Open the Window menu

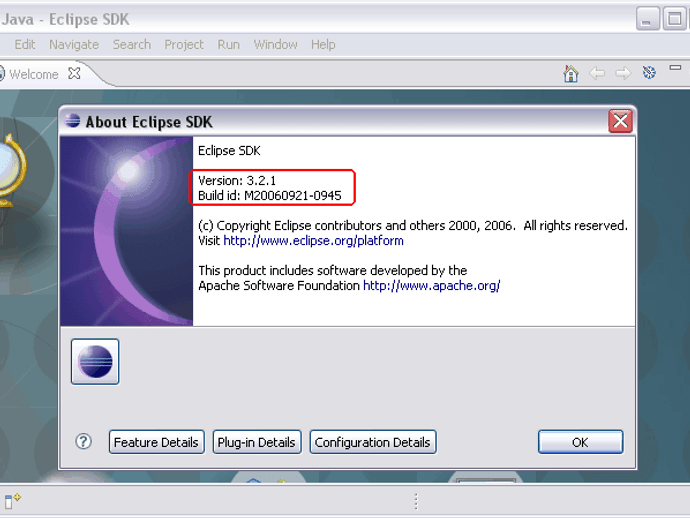[x=275, y=44]
